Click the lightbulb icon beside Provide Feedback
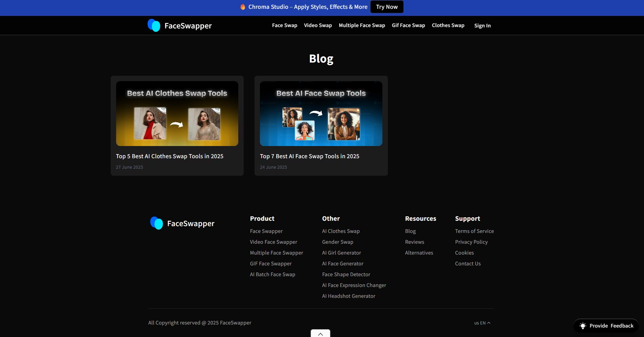 point(583,326)
